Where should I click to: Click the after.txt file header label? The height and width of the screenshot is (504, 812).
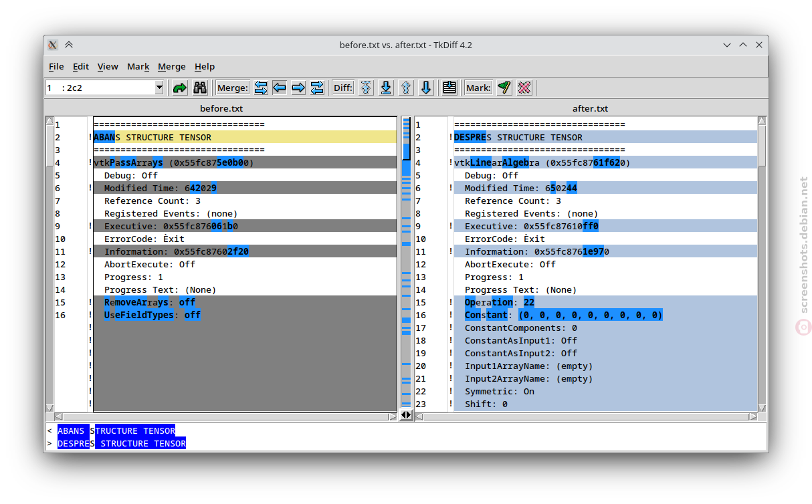point(590,108)
